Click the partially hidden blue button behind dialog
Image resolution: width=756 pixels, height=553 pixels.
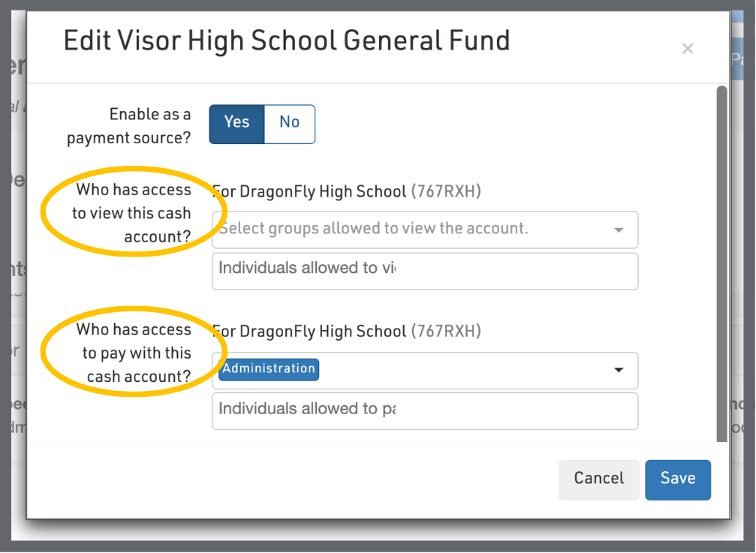pyautogui.click(x=742, y=62)
